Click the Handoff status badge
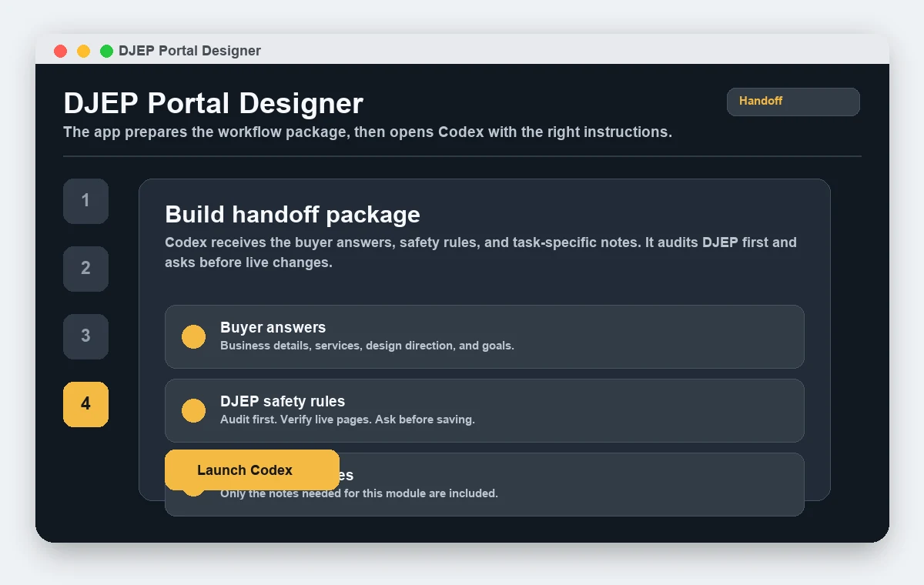 tap(793, 102)
